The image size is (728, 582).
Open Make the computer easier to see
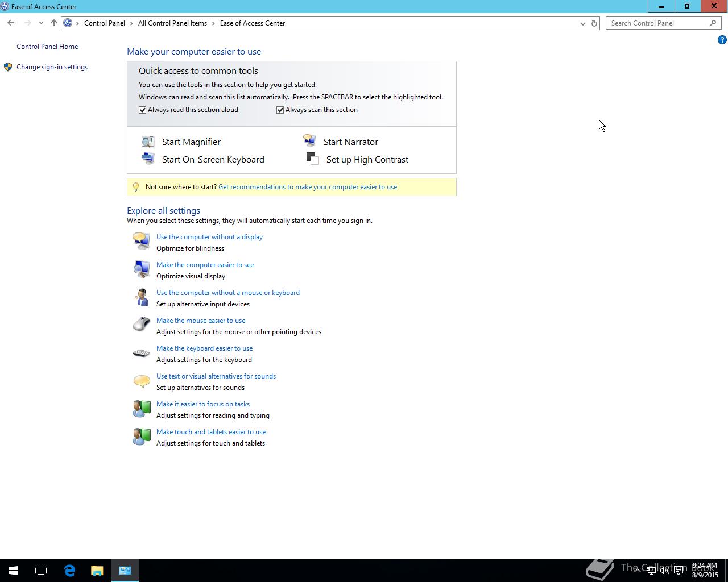pyautogui.click(x=205, y=265)
